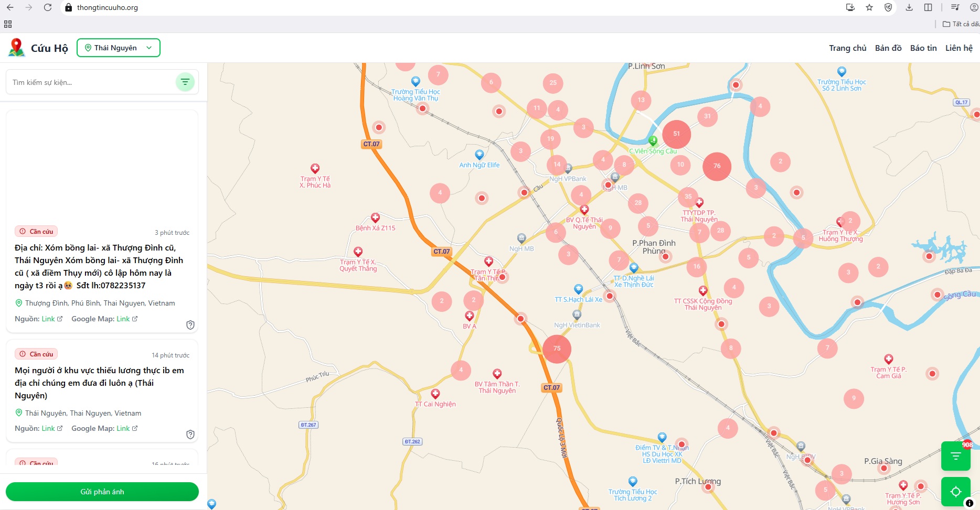Select the cluster marker showing 76

[x=717, y=166]
